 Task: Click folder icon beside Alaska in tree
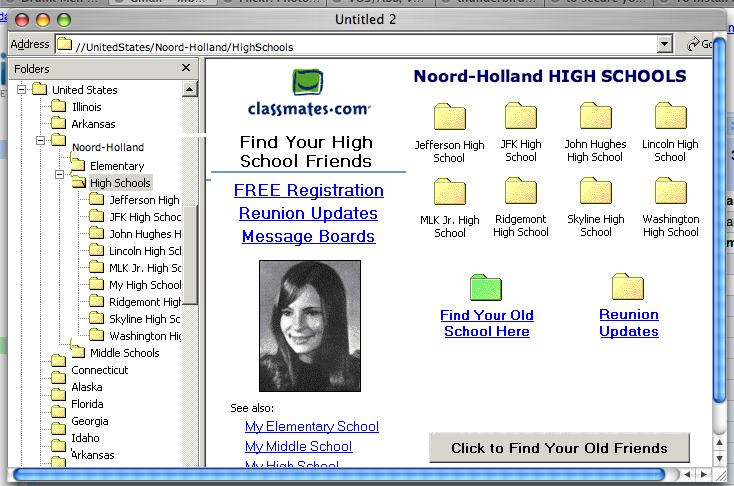pos(59,378)
